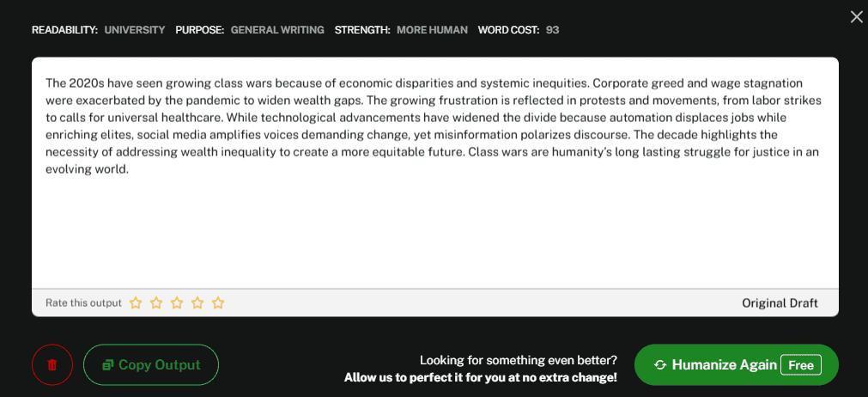Viewport: 868px width, 397px height.
Task: Click the 'Allow us to perfect it' line
Action: [x=480, y=377]
